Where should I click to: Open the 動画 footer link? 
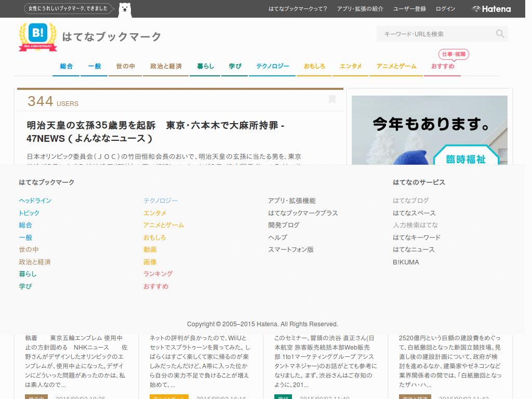coord(150,249)
